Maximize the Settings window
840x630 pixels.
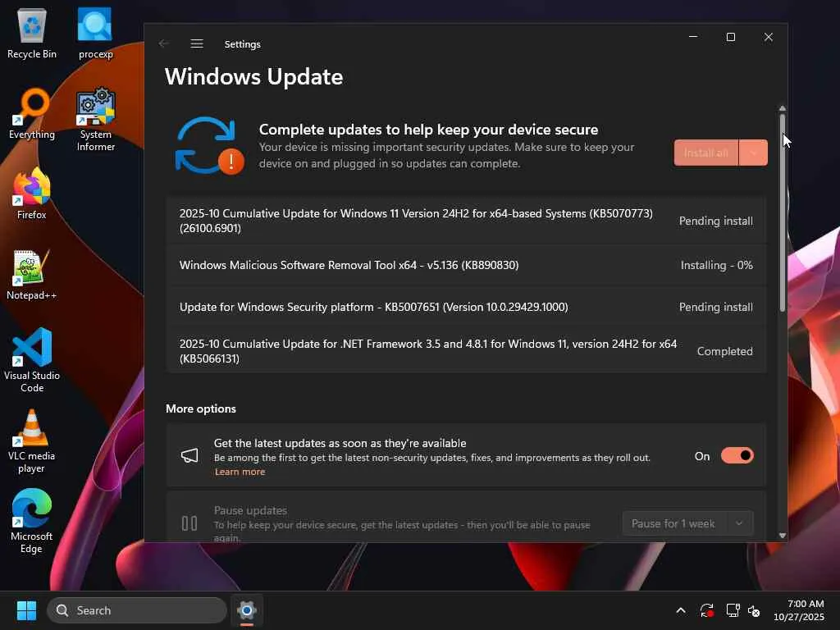(x=731, y=37)
